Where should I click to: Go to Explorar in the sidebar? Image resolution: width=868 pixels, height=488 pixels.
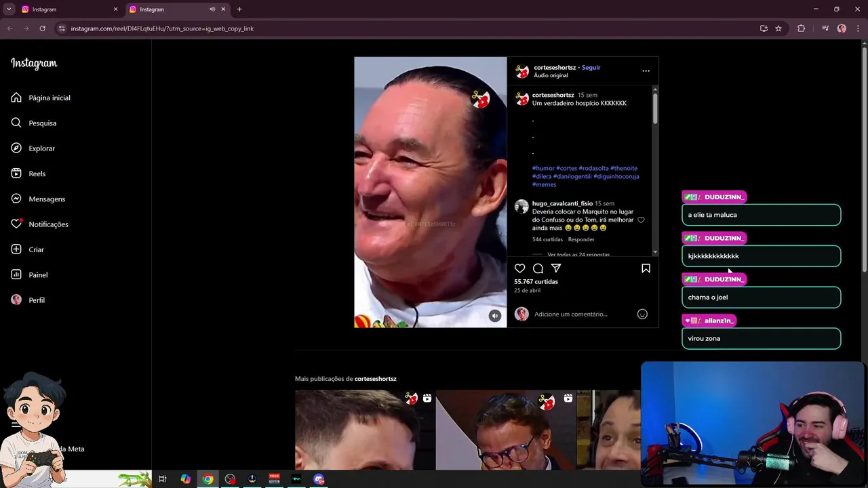pos(33,148)
